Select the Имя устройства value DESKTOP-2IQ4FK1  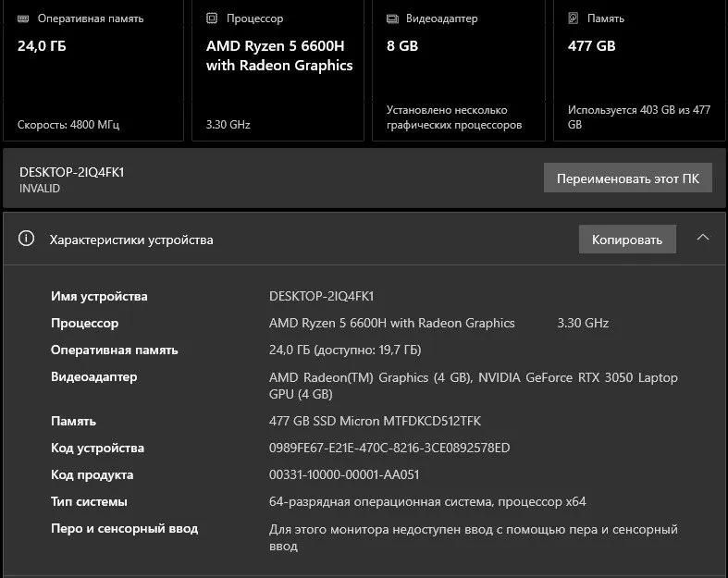(x=321, y=296)
